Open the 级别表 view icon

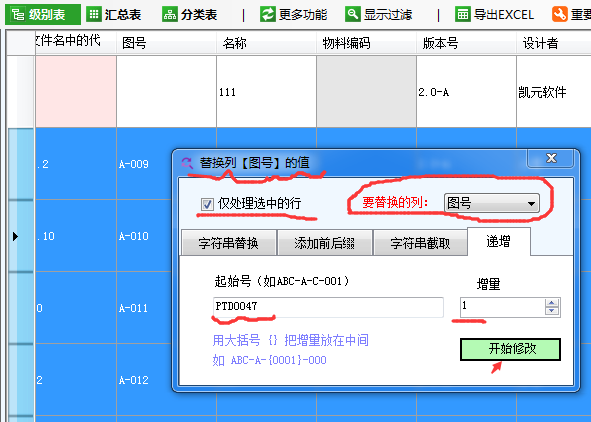[x=18, y=15]
